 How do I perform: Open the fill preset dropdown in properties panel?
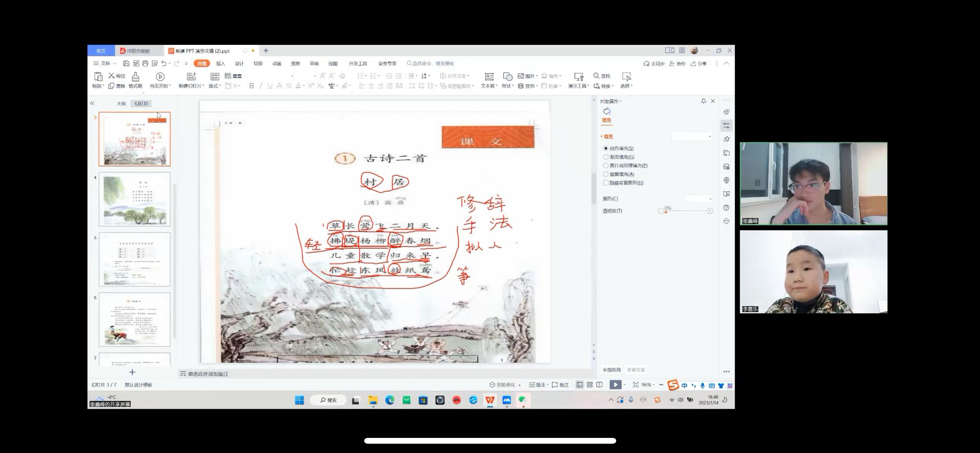point(692,137)
